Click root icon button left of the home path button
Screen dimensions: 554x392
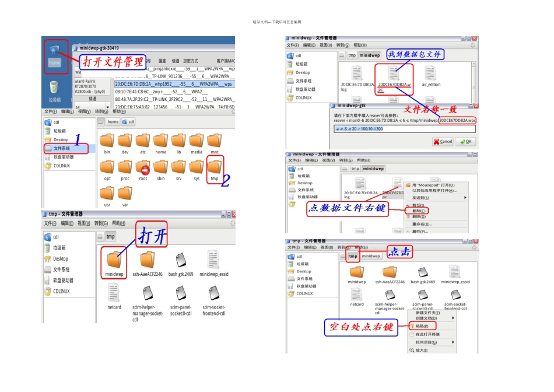click(101, 122)
